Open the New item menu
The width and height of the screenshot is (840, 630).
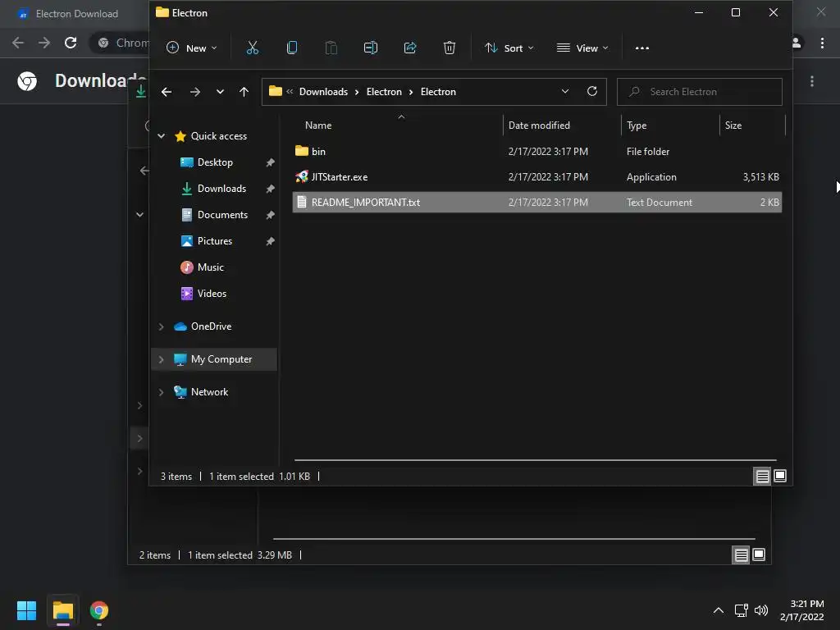pyautogui.click(x=191, y=48)
